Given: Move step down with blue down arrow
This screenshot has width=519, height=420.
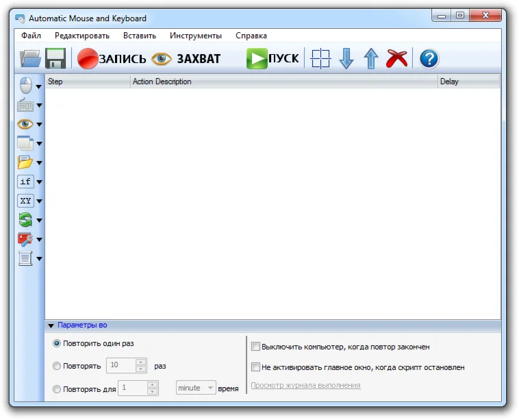Looking at the screenshot, I should (x=346, y=59).
